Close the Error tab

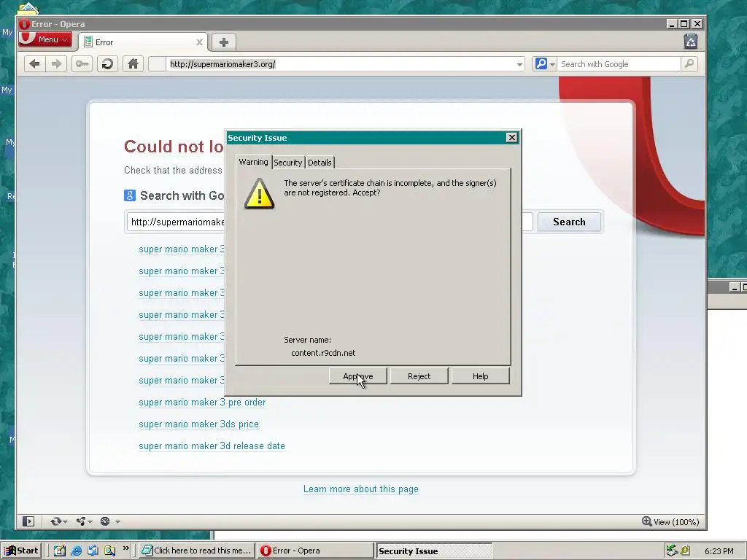pyautogui.click(x=200, y=42)
